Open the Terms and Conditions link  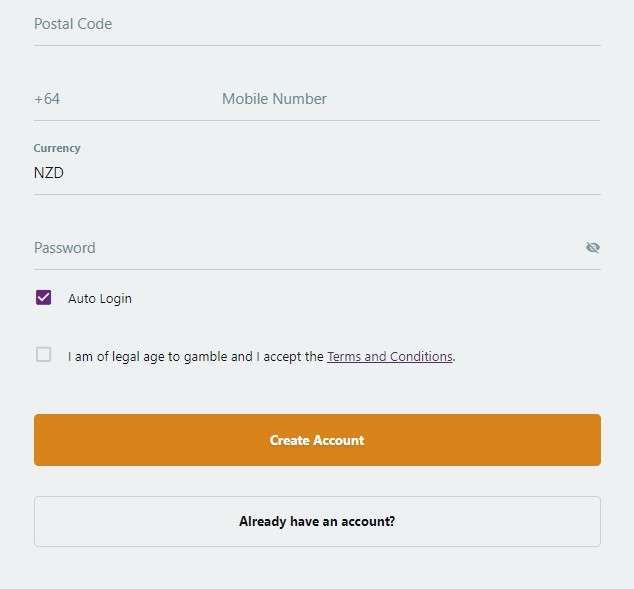tap(389, 357)
